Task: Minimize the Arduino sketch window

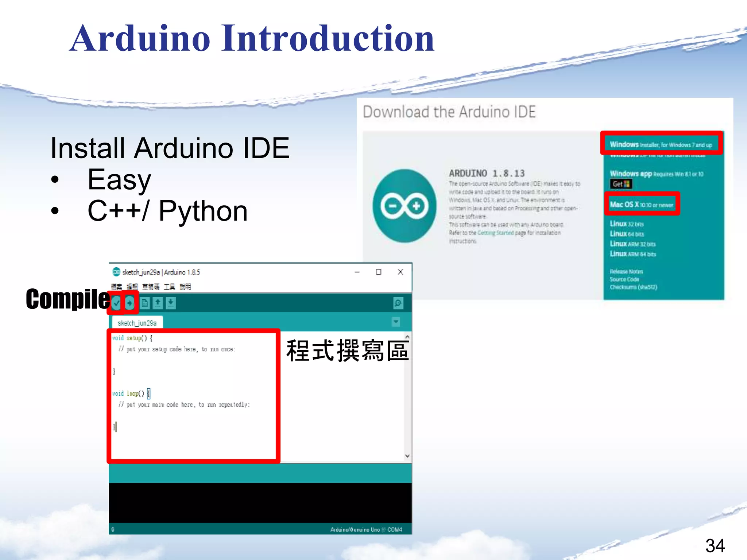Action: [x=357, y=272]
